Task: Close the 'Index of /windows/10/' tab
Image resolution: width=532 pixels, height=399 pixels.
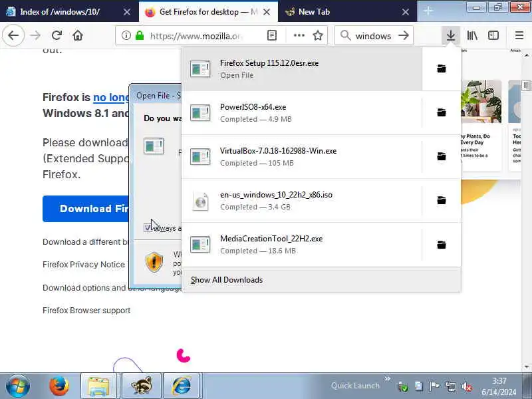Action: [x=127, y=12]
